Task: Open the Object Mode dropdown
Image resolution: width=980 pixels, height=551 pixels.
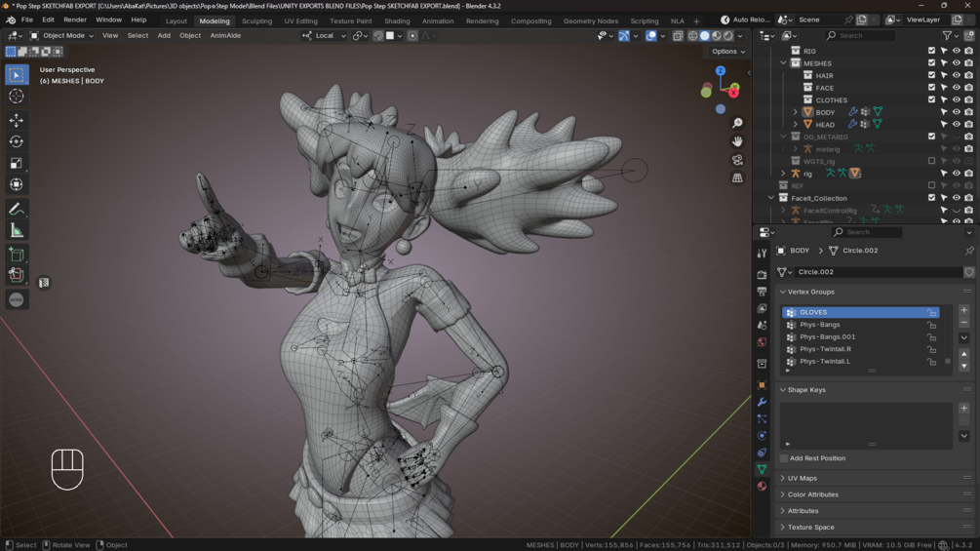Action: 61,36
